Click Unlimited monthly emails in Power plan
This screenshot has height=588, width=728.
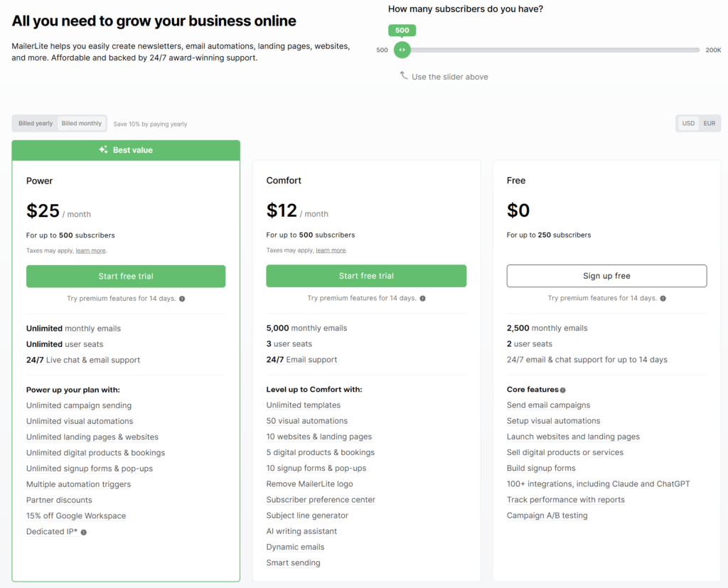(x=73, y=328)
